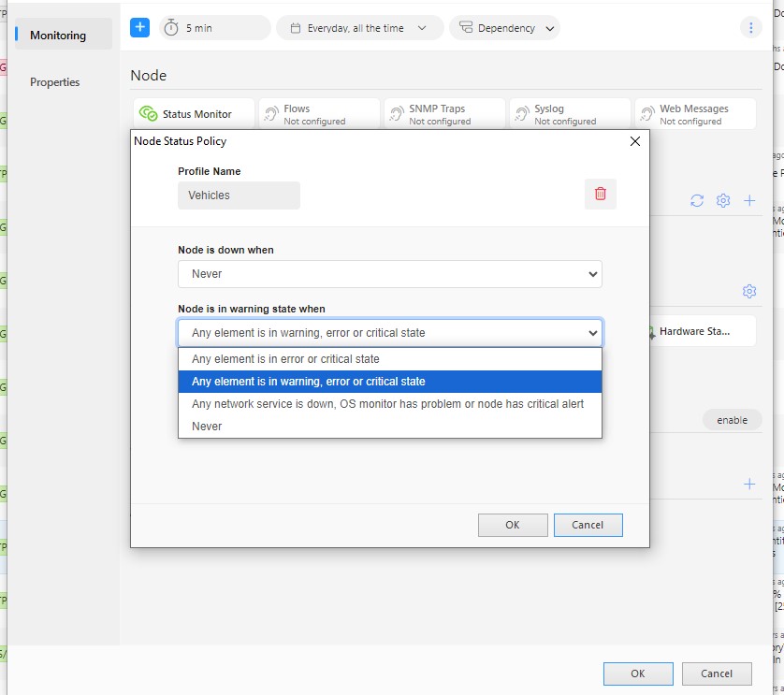Click the plus icon at the panel bottom right
The image size is (784, 695).
coord(749,484)
